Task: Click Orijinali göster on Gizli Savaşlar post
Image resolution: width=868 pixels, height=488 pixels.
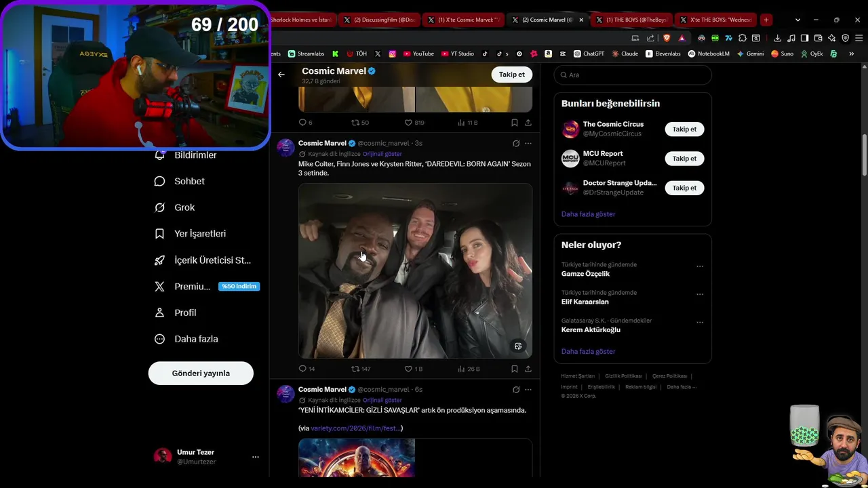Action: [x=382, y=400]
